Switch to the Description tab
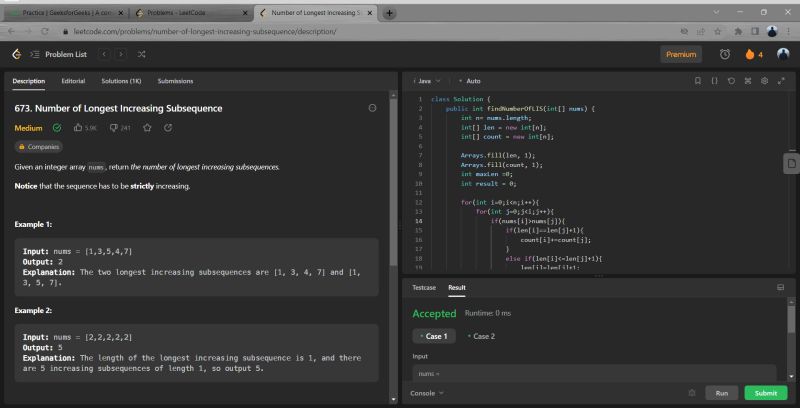This screenshot has width=800, height=408. tap(29, 81)
